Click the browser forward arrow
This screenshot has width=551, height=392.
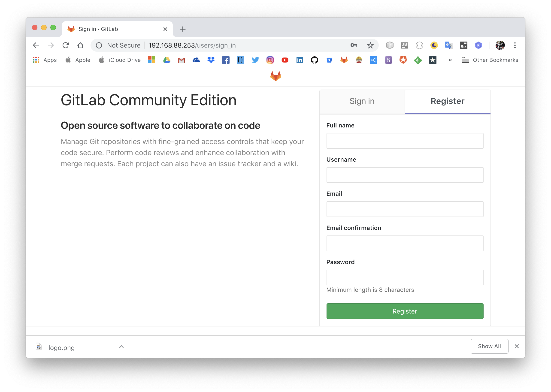[51, 45]
